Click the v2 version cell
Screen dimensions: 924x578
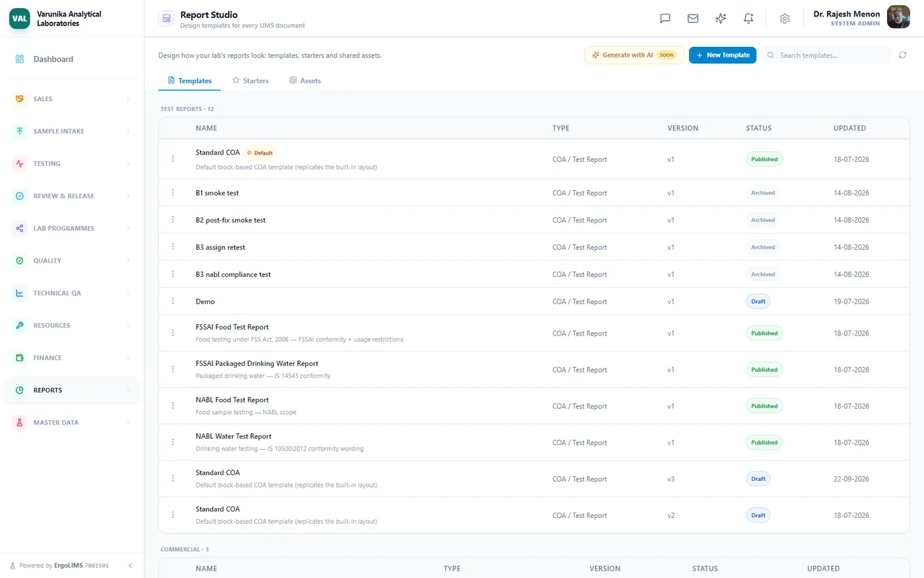[x=671, y=515]
